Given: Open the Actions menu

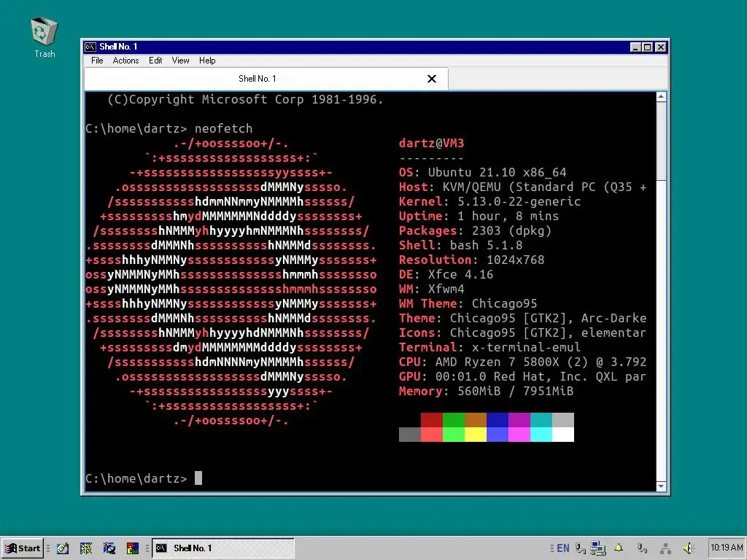Looking at the screenshot, I should 125,61.
